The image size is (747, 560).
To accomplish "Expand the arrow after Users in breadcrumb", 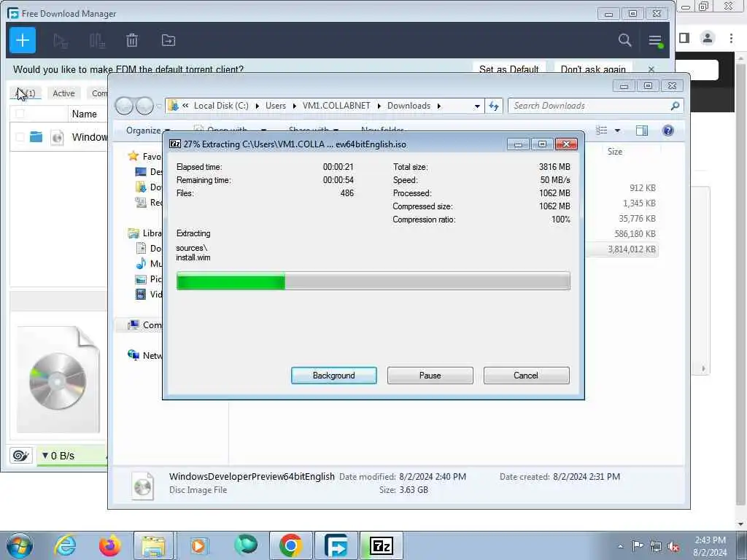I will click(295, 106).
